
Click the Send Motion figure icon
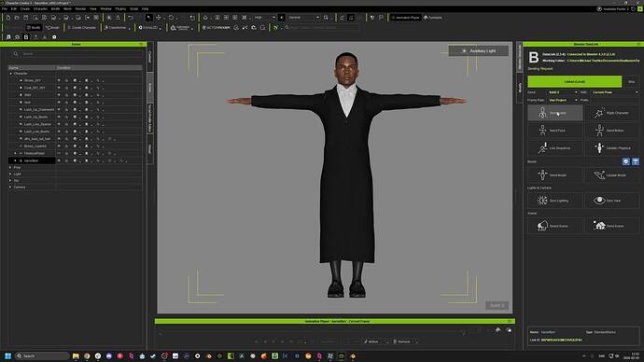599,130
